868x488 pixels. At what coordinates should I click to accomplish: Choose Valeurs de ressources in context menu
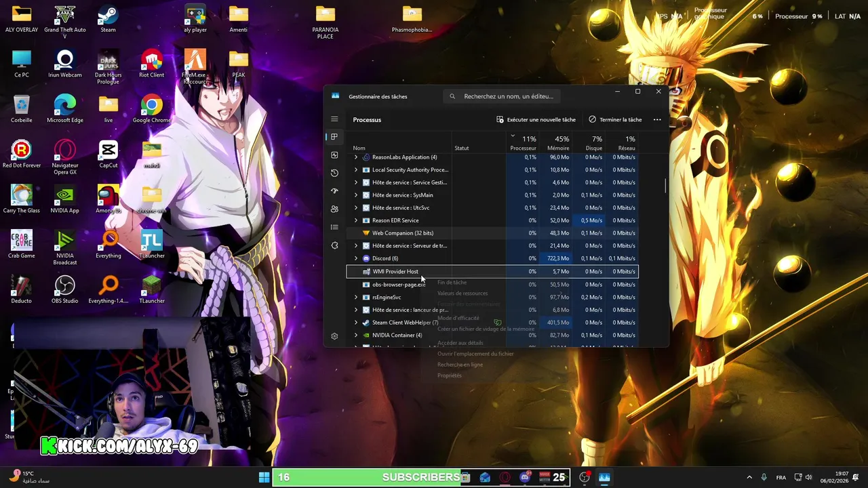[462, 293]
